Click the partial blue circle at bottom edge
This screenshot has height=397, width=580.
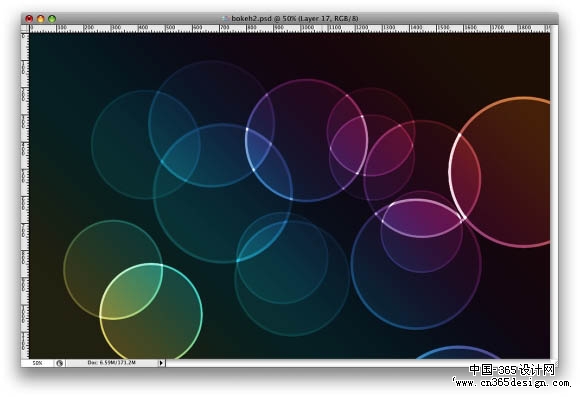(458, 353)
